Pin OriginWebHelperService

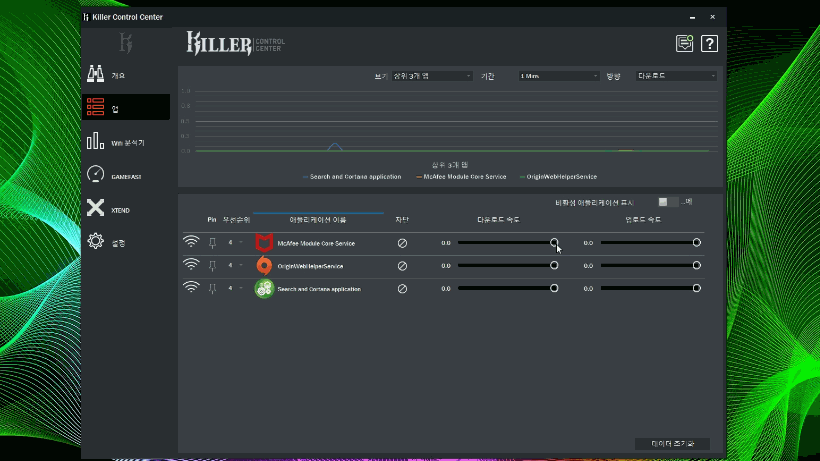click(212, 266)
